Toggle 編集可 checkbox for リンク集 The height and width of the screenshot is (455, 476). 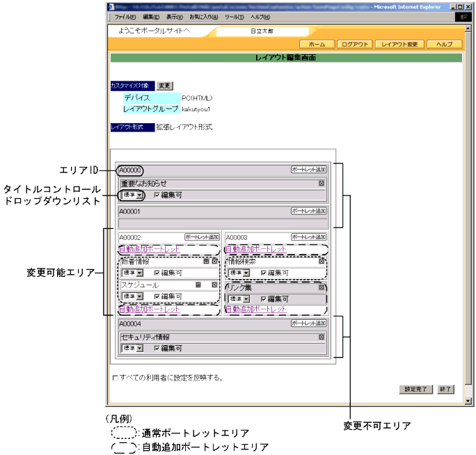264,299
